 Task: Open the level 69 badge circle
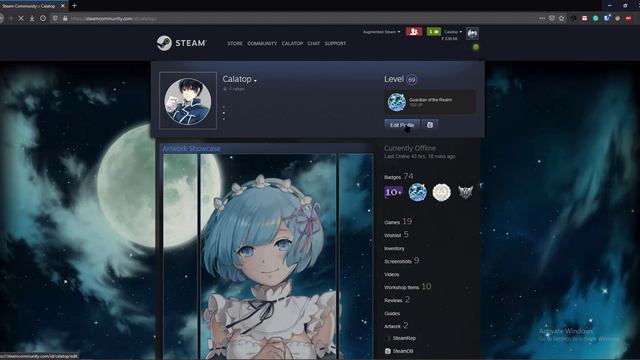(x=411, y=80)
